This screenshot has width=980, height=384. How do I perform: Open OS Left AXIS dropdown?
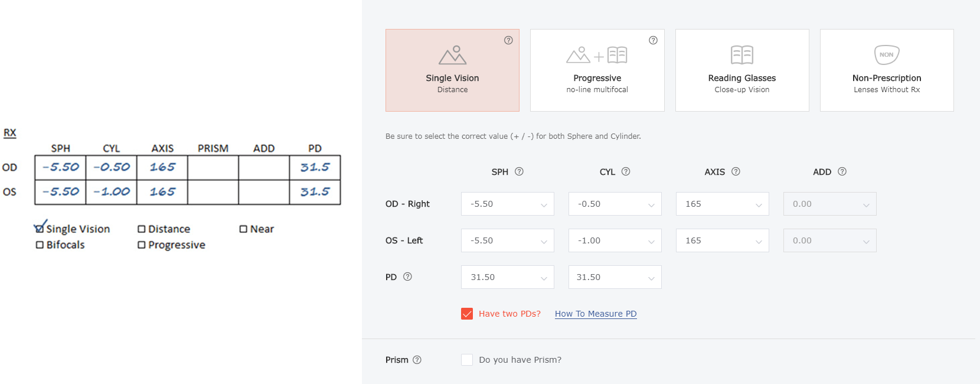pyautogui.click(x=722, y=240)
